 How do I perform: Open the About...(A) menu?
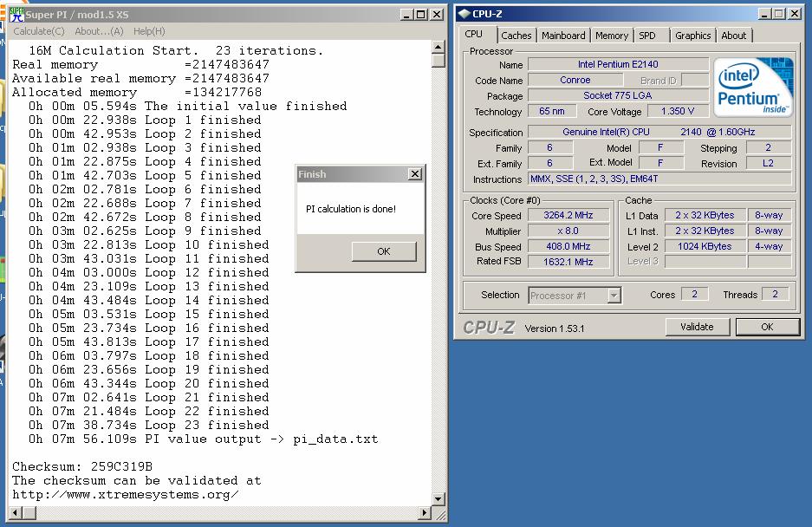pos(99,31)
